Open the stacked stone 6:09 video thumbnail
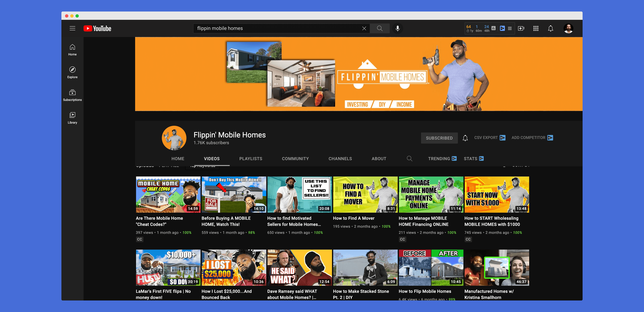Image resolution: width=644 pixels, height=312 pixels. [x=365, y=267]
